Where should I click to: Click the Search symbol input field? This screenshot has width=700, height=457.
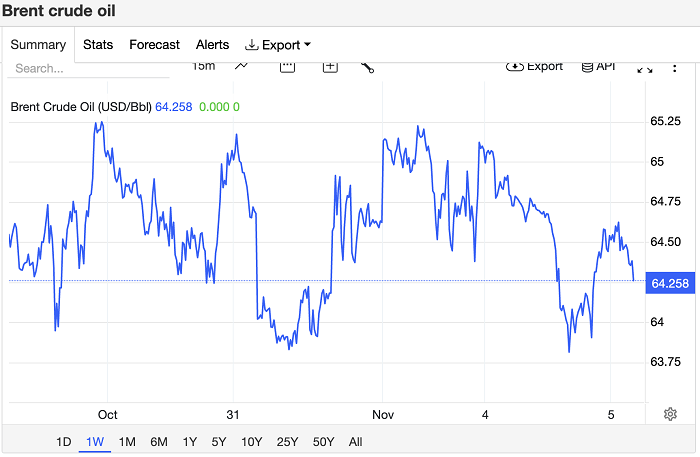[x=88, y=69]
